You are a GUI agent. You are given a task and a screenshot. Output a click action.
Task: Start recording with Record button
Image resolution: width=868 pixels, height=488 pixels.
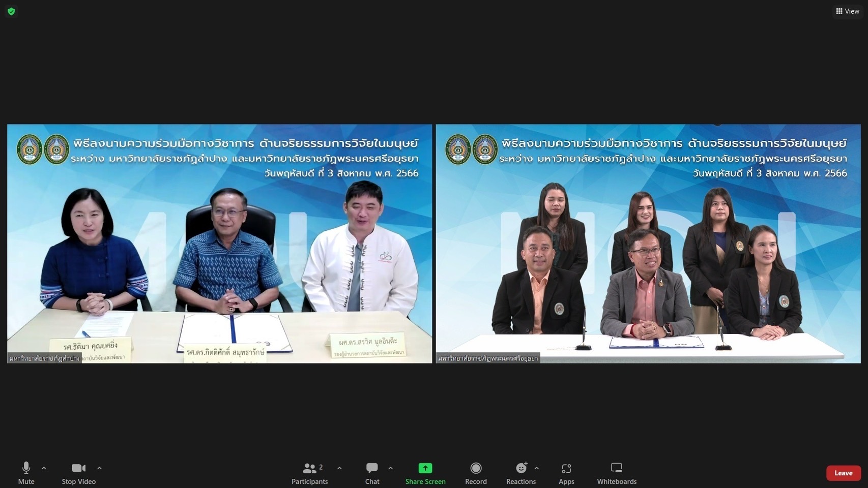click(476, 473)
